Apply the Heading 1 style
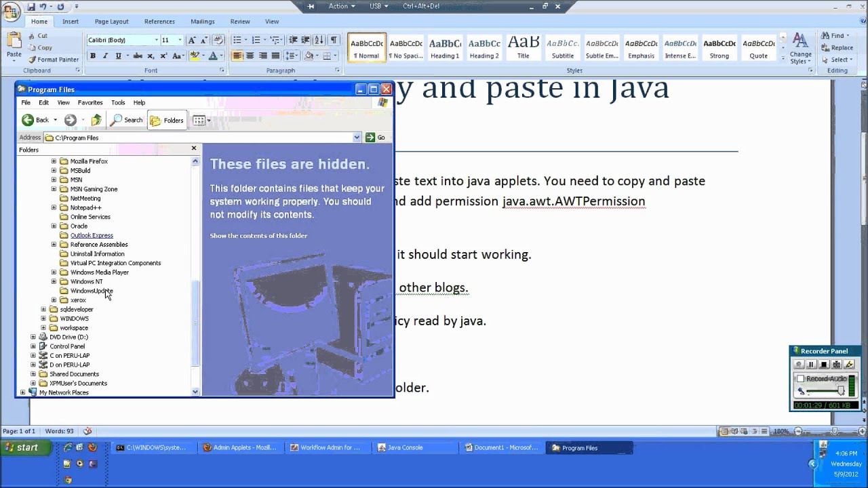868x488 pixels. (x=445, y=47)
